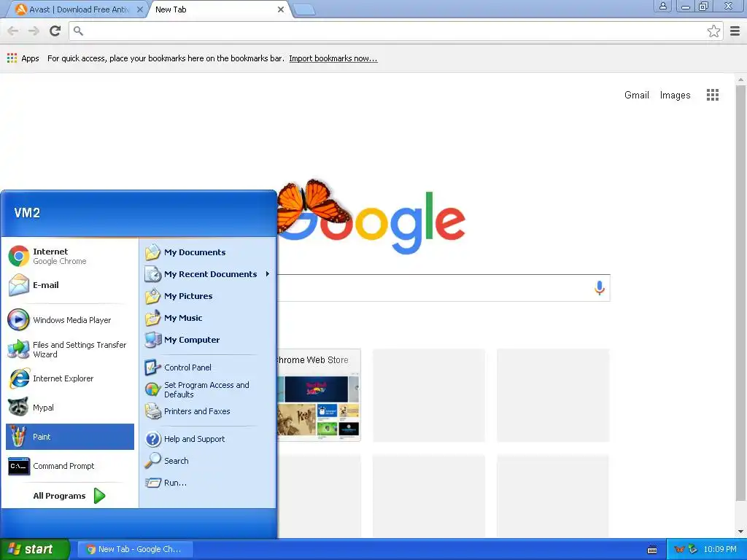This screenshot has width=747, height=560.
Task: Open Command Prompt
Action: point(70,466)
